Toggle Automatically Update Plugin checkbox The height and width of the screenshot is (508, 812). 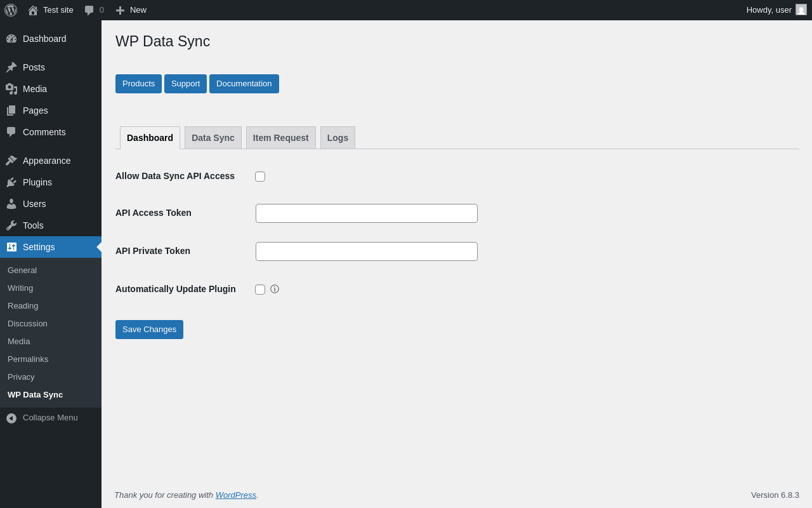(x=260, y=290)
